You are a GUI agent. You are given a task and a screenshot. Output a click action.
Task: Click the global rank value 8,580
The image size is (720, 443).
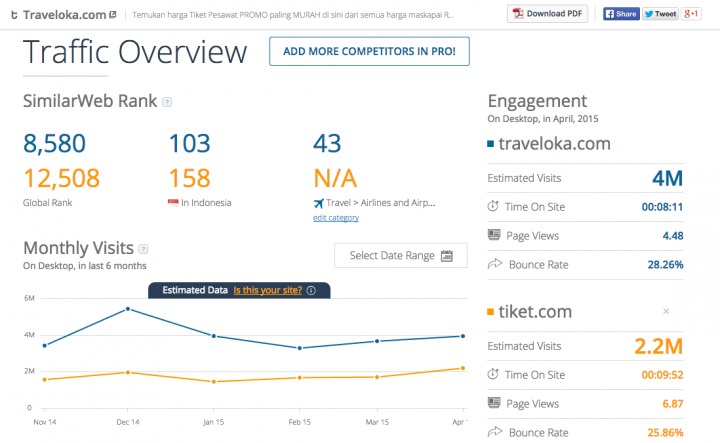point(54,143)
